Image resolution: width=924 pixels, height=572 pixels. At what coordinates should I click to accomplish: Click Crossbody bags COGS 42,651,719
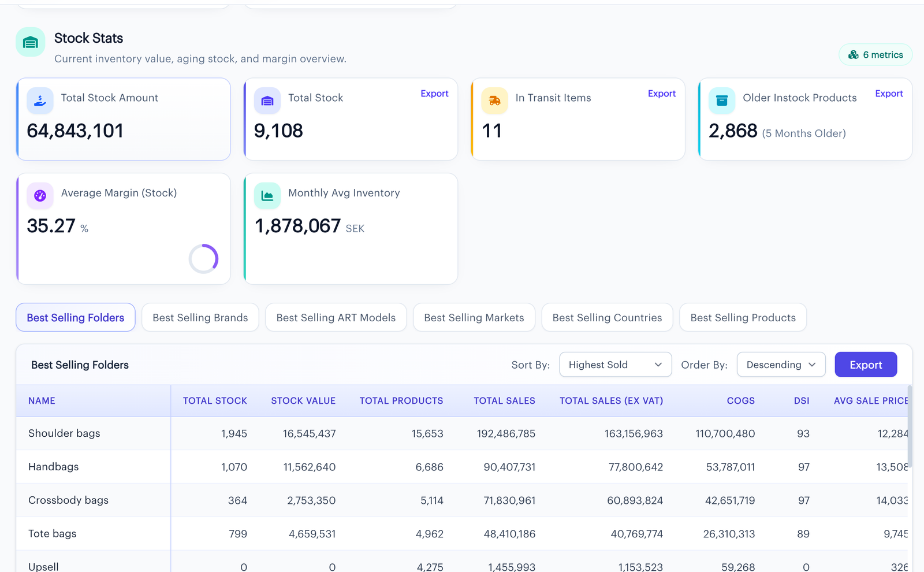coord(730,501)
